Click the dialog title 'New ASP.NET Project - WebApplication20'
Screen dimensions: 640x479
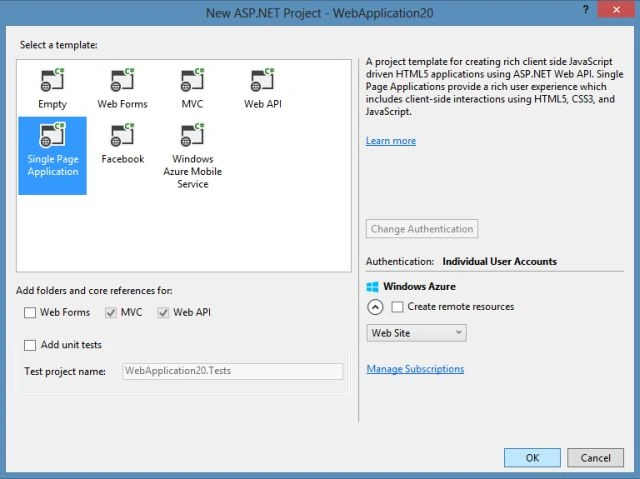click(320, 13)
